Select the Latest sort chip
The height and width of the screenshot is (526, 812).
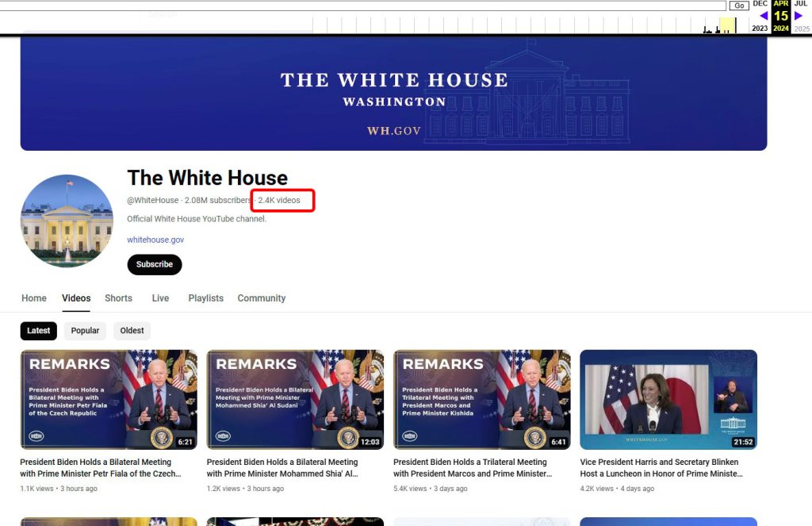click(x=39, y=331)
